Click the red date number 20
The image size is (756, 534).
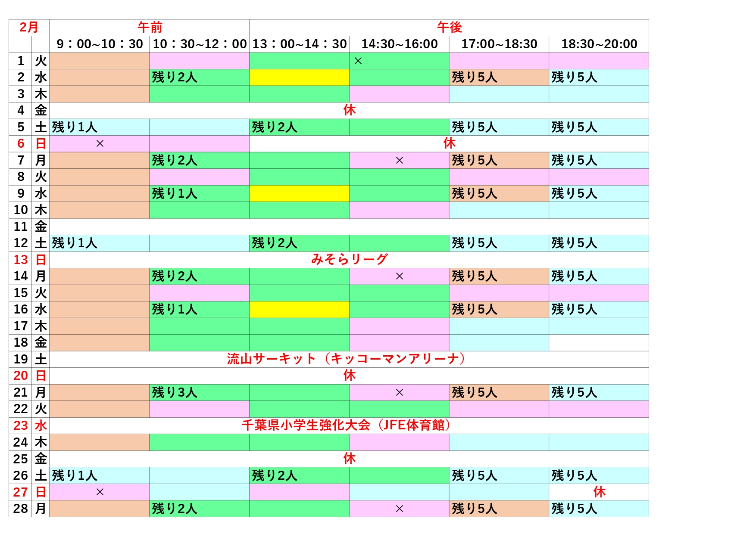click(x=21, y=376)
